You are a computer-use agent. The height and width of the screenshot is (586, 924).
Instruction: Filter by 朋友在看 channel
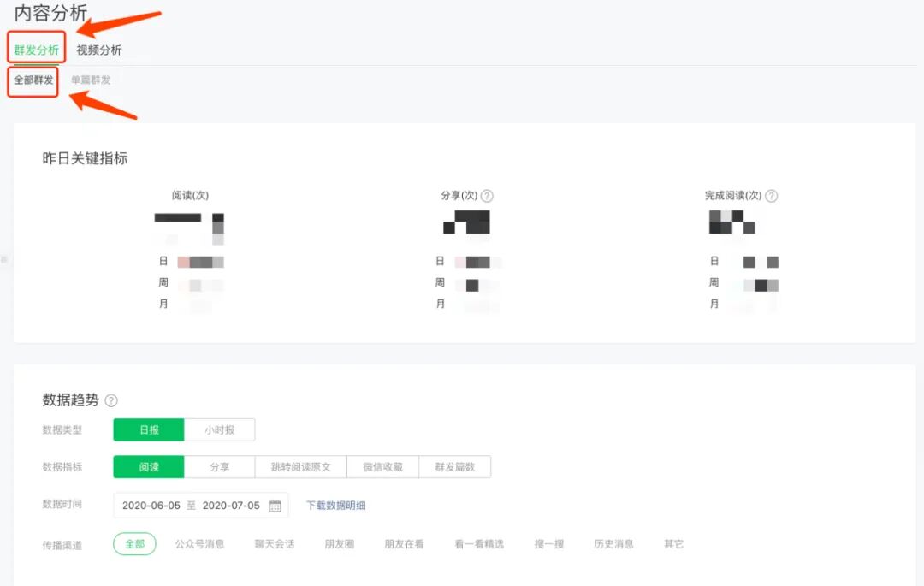(404, 544)
